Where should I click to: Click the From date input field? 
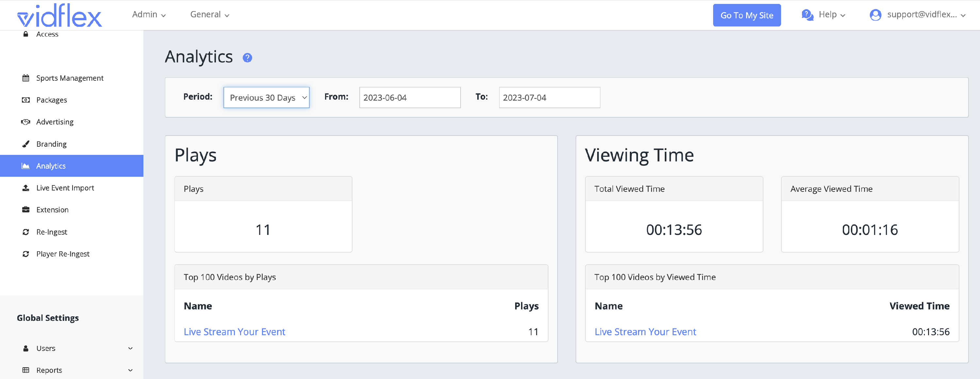pyautogui.click(x=410, y=97)
